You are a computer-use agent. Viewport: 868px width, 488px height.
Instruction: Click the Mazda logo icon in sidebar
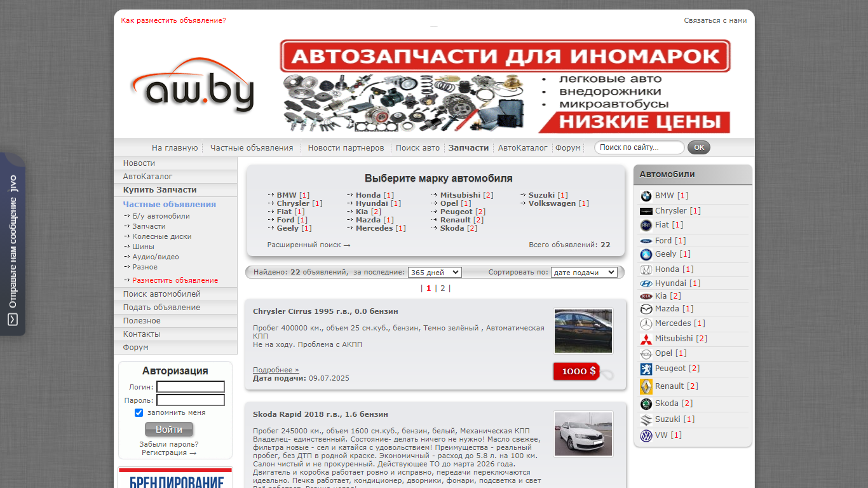click(646, 309)
